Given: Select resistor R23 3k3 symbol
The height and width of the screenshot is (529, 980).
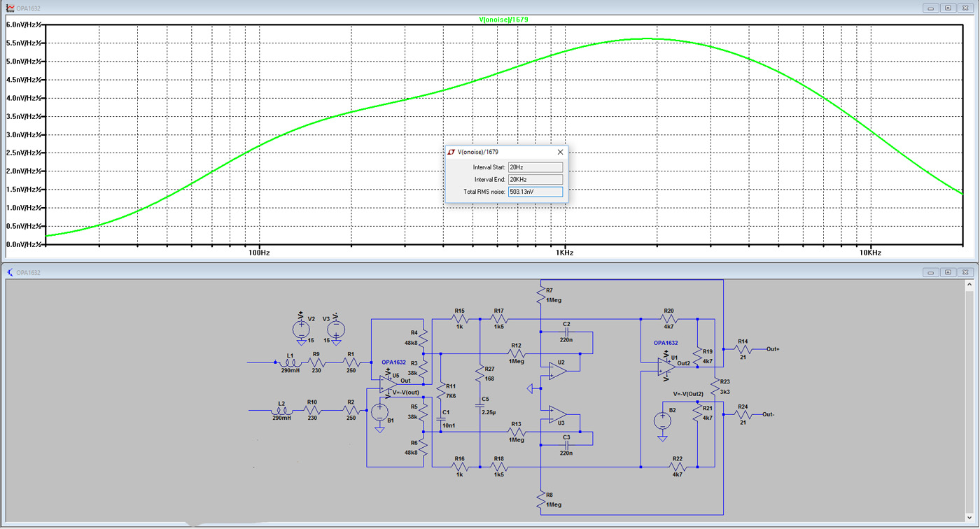Looking at the screenshot, I should pyautogui.click(x=715, y=387).
